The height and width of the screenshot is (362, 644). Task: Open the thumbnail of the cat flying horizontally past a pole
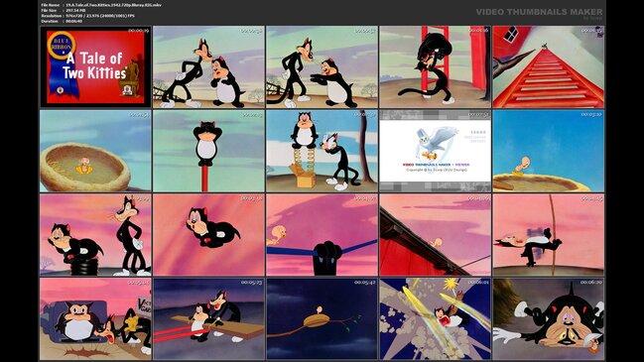[549, 235]
